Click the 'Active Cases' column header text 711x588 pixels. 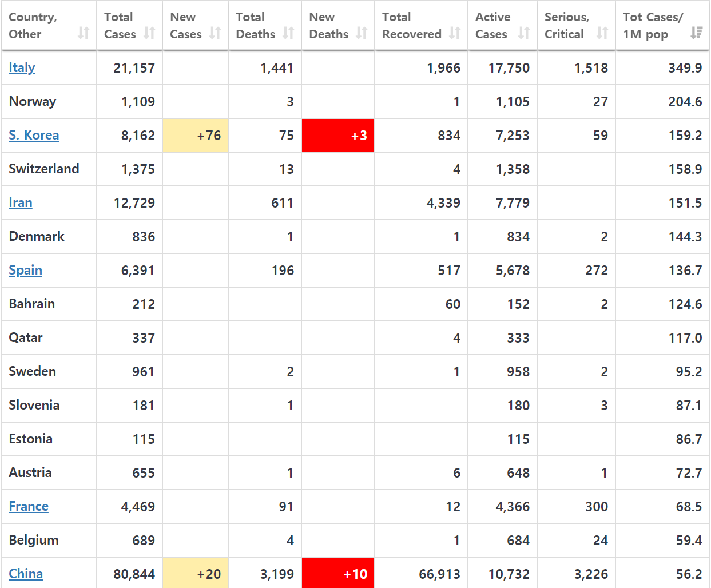[492, 26]
